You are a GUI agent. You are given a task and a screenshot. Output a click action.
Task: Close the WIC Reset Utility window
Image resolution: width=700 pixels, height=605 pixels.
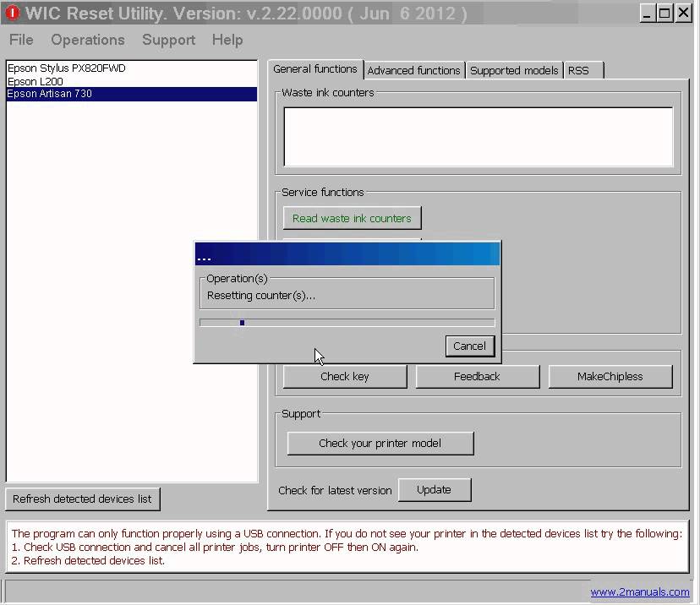coord(683,14)
